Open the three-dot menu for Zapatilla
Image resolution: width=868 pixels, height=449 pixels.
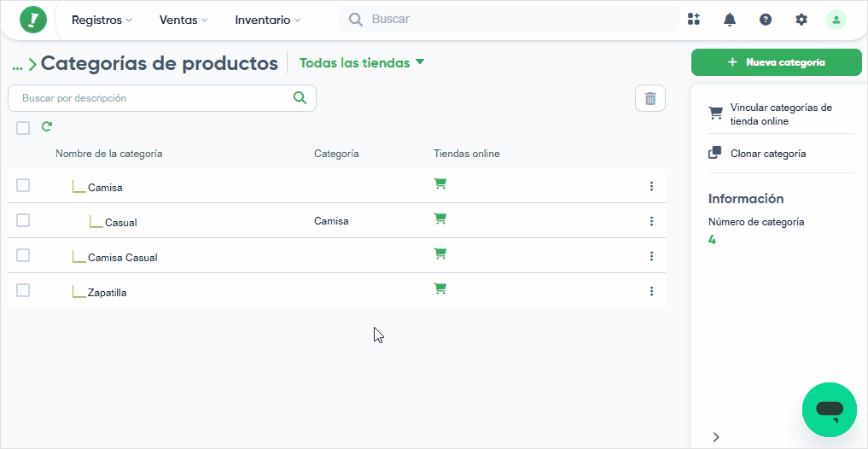651,291
